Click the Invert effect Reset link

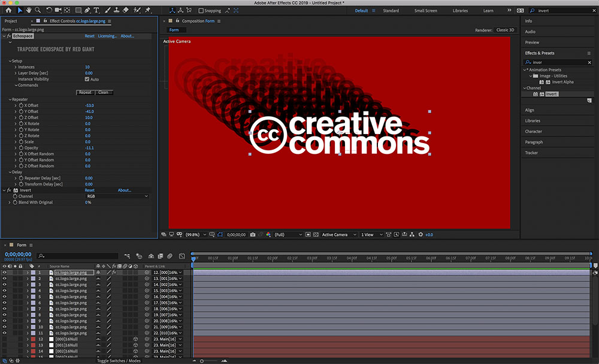pyautogui.click(x=89, y=190)
